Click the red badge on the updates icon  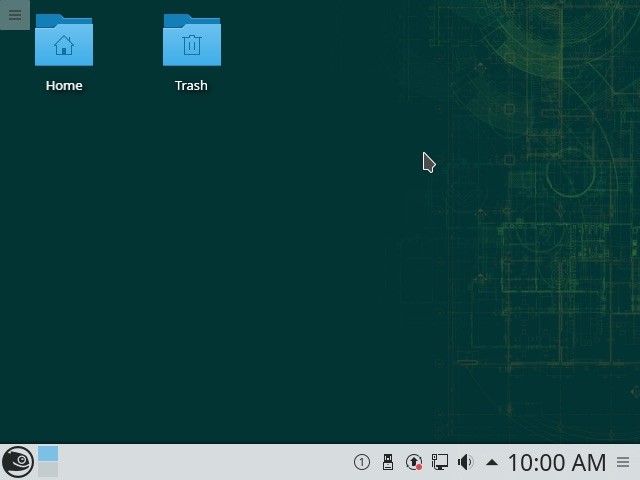pos(419,467)
